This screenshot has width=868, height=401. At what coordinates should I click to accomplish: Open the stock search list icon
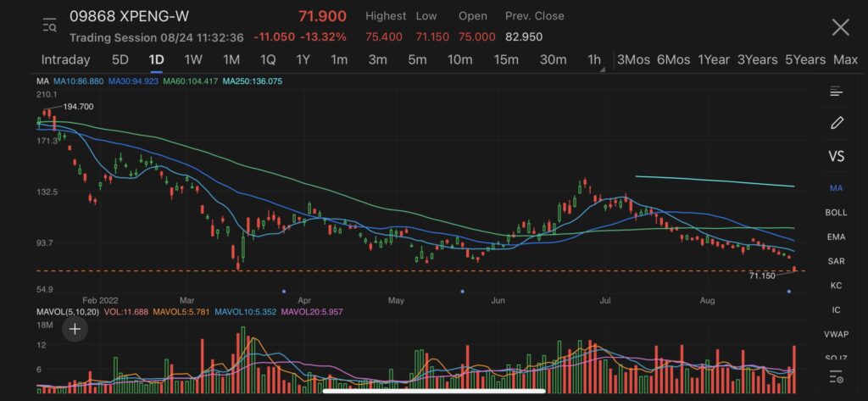point(49,25)
